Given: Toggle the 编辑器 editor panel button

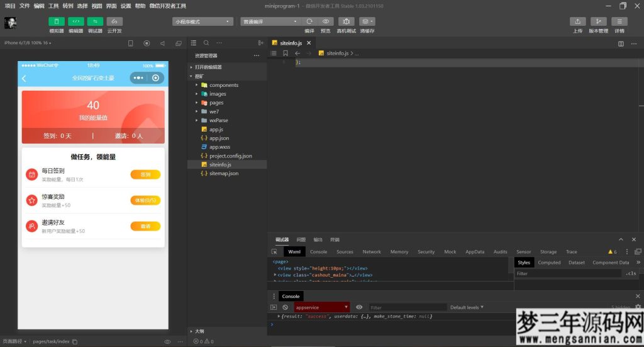Looking at the screenshot, I should point(75,21).
